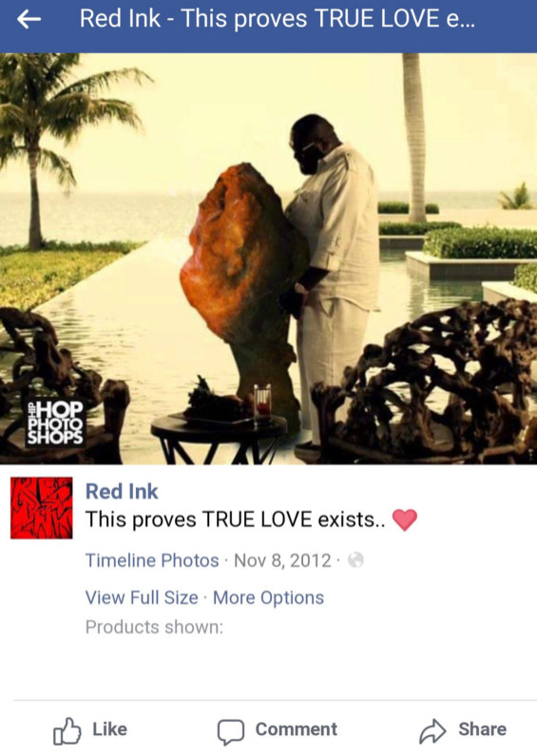Click the globe public privacy icon
This screenshot has height=756, width=537.
click(x=355, y=560)
